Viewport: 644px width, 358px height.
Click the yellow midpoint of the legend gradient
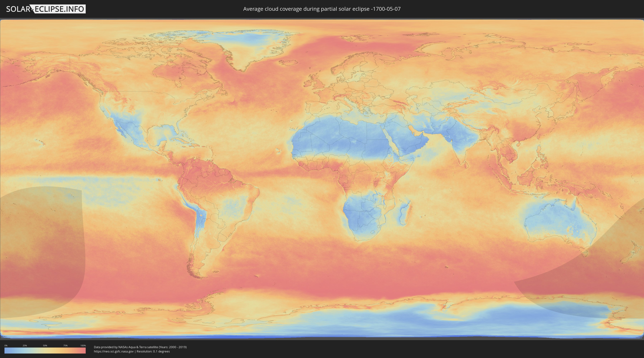tap(45, 350)
